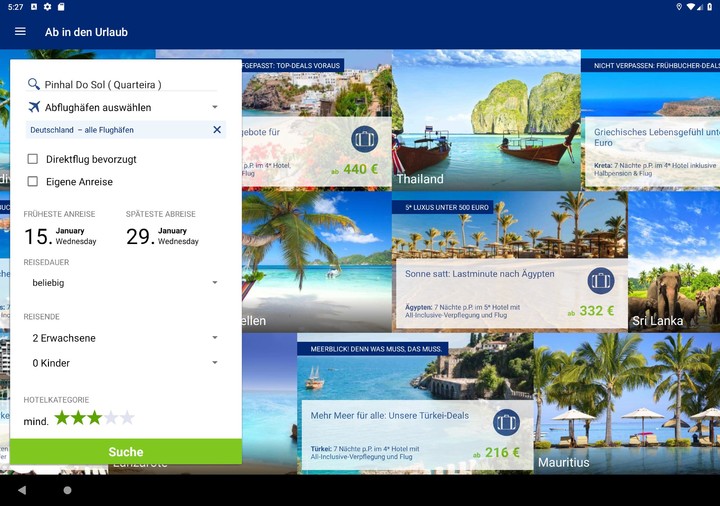This screenshot has width=720, height=506.
Task: Tap the suitcase icon on Türkei deal
Action: (x=506, y=422)
